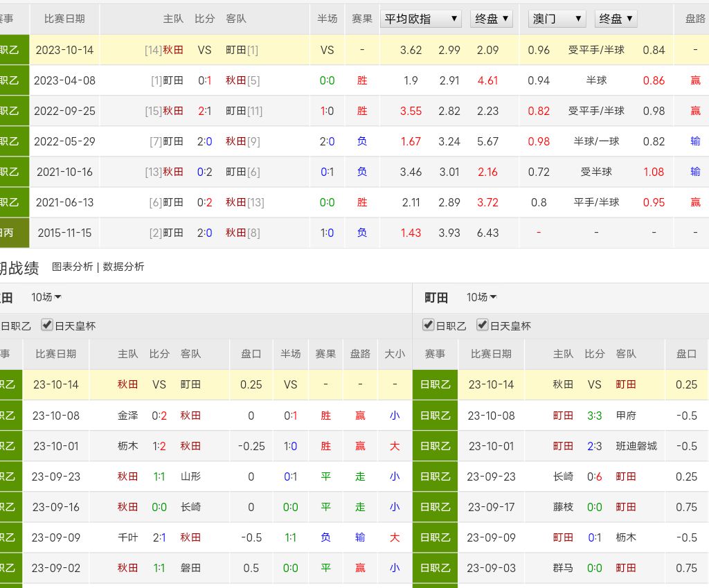Open the 平均欧指 odds dropdown
Viewport: 709px width, 588px height.
421,19
